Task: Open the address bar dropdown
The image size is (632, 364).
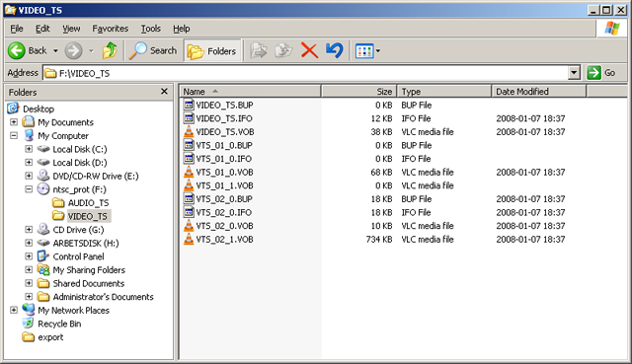Action: click(574, 73)
